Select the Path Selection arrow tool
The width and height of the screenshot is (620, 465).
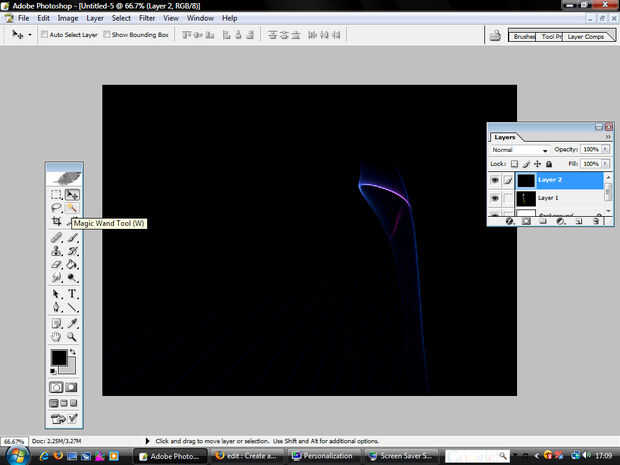pyautogui.click(x=56, y=294)
